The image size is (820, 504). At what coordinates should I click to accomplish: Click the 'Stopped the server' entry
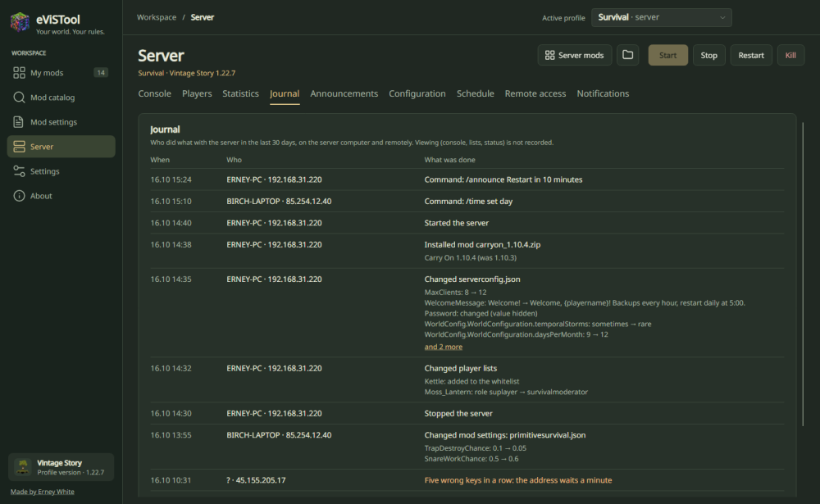(x=458, y=413)
